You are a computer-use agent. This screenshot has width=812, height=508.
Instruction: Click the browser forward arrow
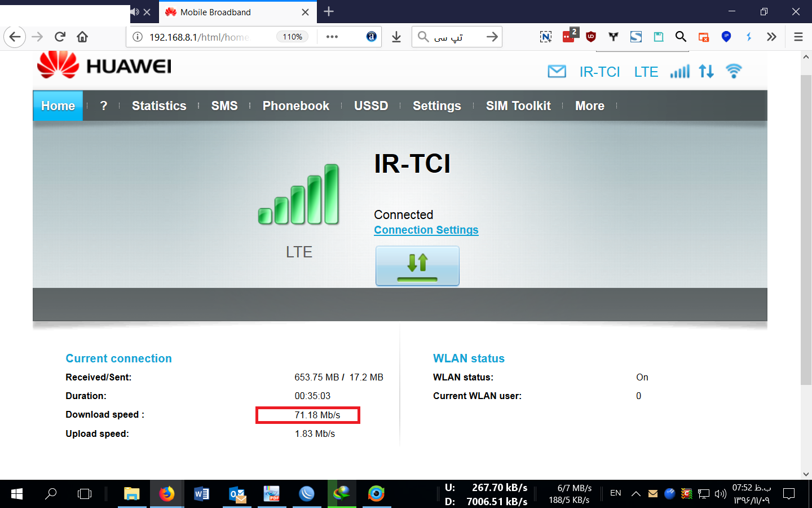(x=37, y=37)
